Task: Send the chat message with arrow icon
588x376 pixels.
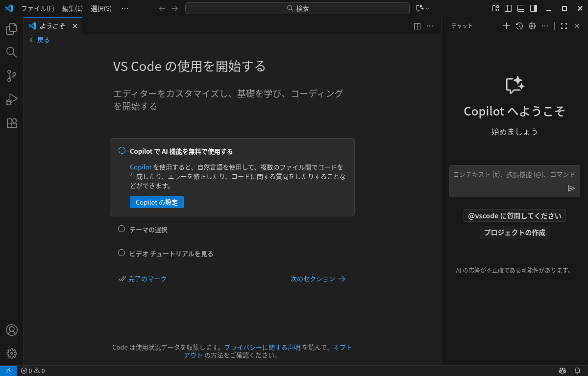Action: (x=571, y=188)
